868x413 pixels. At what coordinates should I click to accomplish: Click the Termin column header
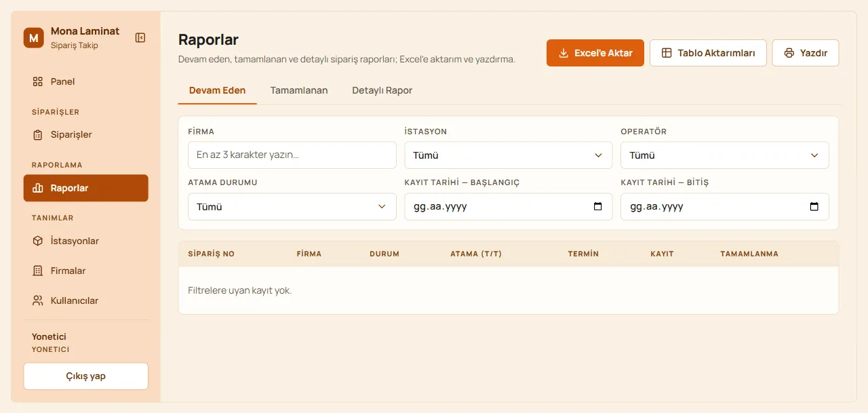583,254
